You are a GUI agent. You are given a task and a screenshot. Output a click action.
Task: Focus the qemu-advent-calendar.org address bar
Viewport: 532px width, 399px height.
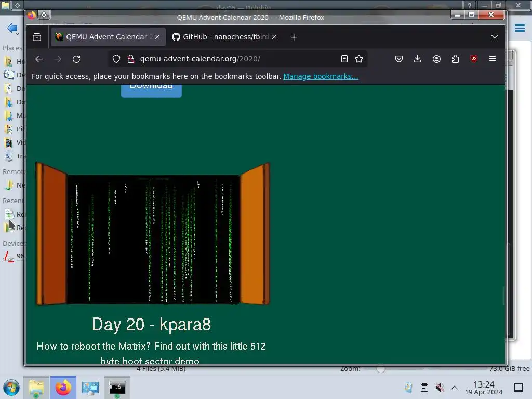(x=237, y=59)
